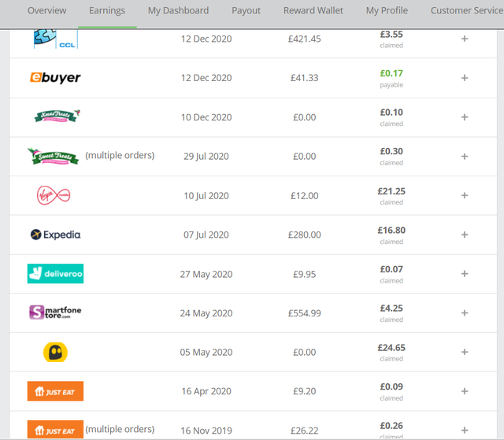
Task: Expand the ebuyer £41.33 transaction
Action: tap(465, 78)
